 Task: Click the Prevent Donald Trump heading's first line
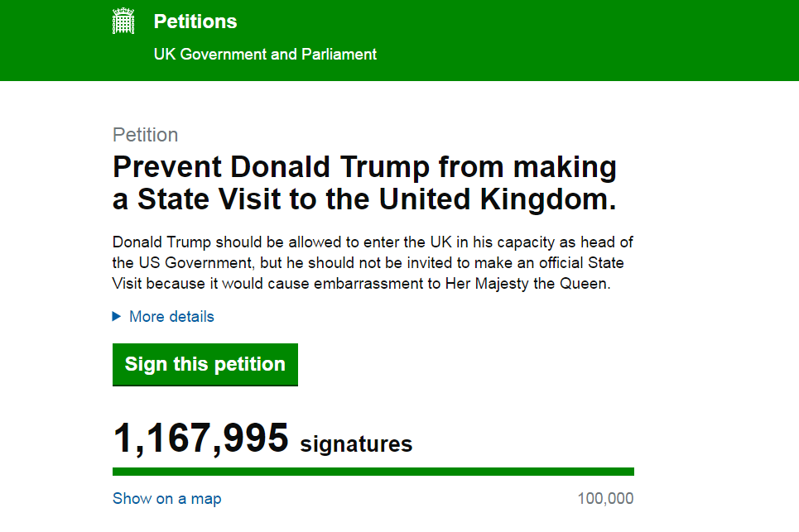click(x=364, y=167)
